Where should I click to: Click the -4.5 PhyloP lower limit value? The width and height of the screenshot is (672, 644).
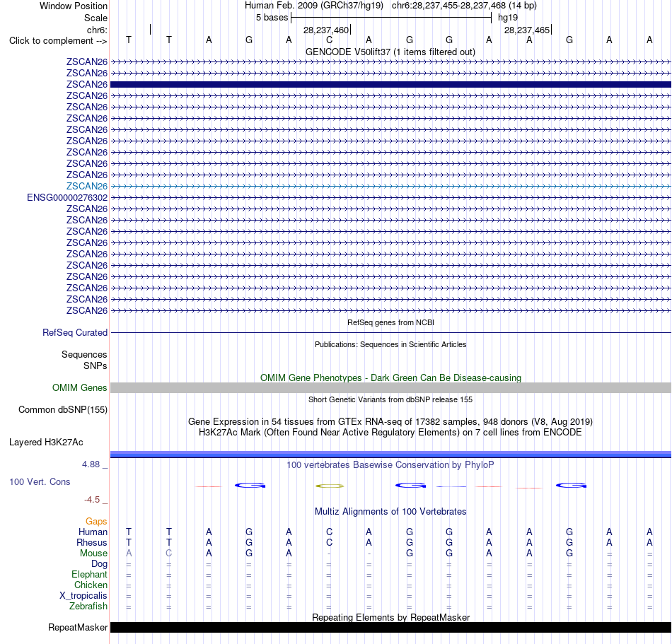click(92, 500)
